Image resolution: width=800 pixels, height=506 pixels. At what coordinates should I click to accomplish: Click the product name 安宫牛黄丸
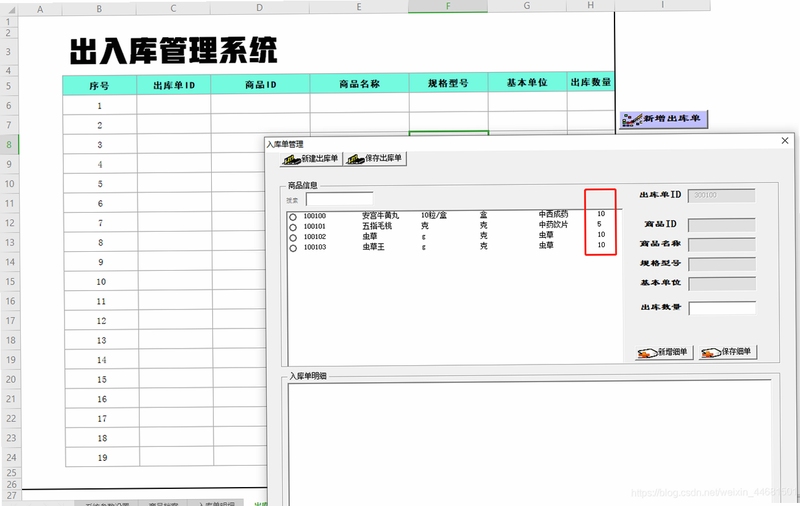tap(381, 216)
